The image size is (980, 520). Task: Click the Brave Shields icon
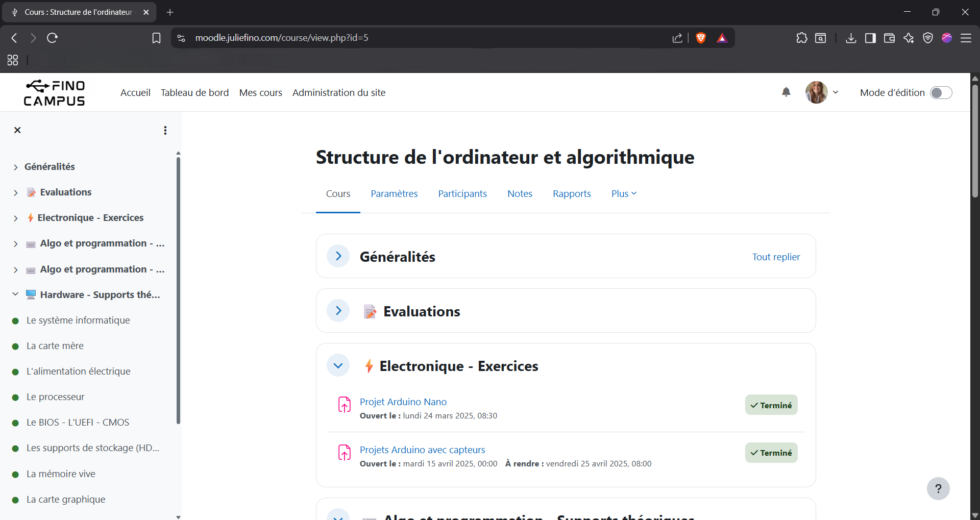[x=701, y=38]
